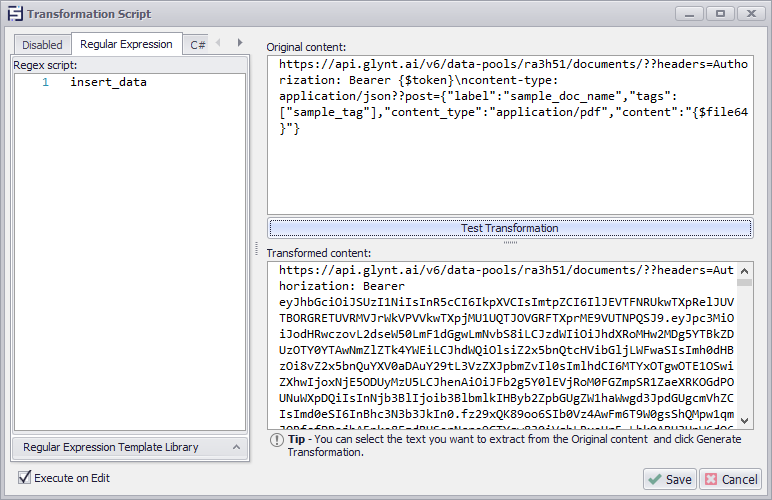The image size is (772, 500).
Task: Expand the Regular Expression Template Library
Action: [110, 447]
